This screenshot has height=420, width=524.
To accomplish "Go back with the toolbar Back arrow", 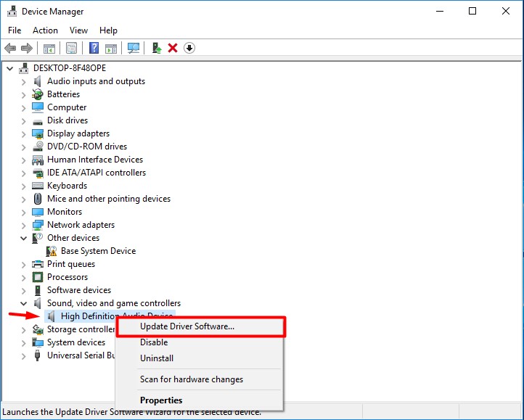I will tap(10, 48).
